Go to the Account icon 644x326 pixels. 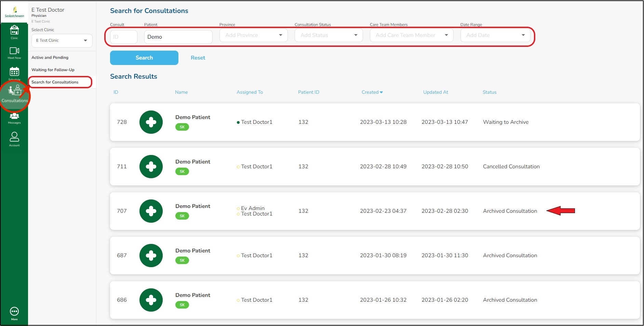[x=14, y=139]
